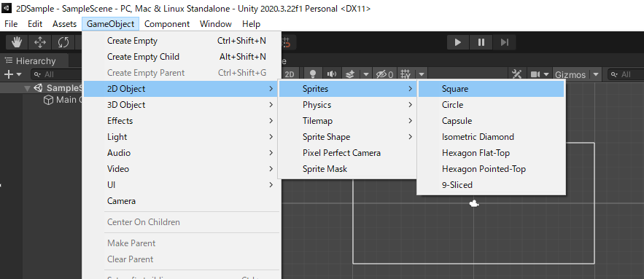Close the GameObject menu

[110, 24]
